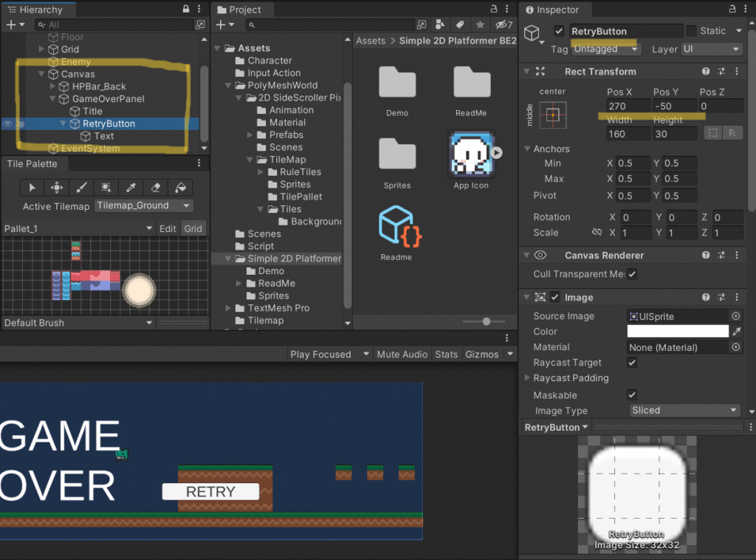756x560 pixels.
Task: Open the Image Type dropdown showing Sliced
Action: click(684, 411)
